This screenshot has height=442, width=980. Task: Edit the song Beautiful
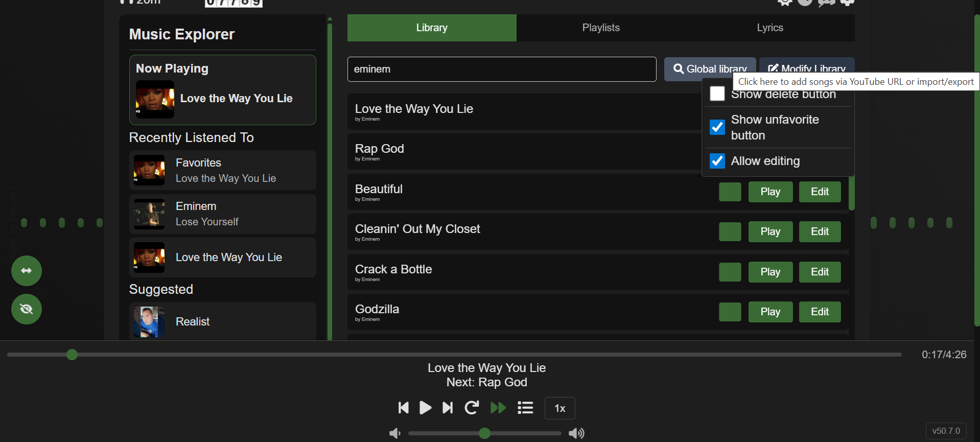point(820,192)
